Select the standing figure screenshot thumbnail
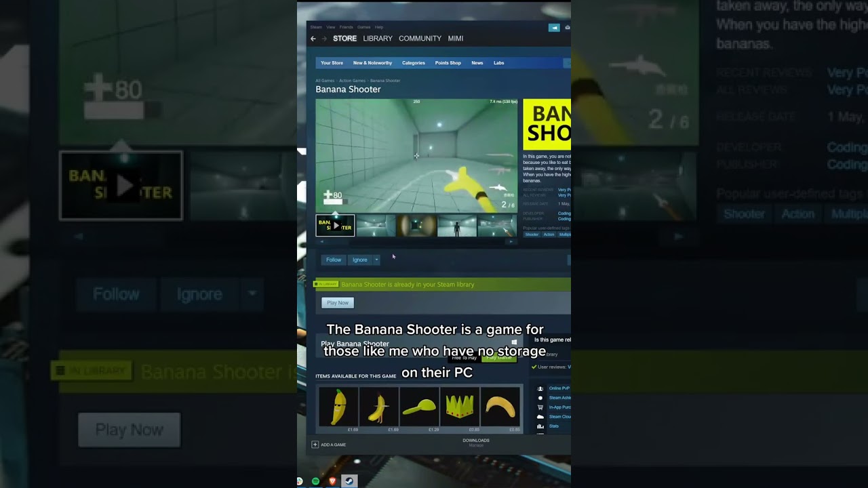This screenshot has width=868, height=488. tap(457, 226)
